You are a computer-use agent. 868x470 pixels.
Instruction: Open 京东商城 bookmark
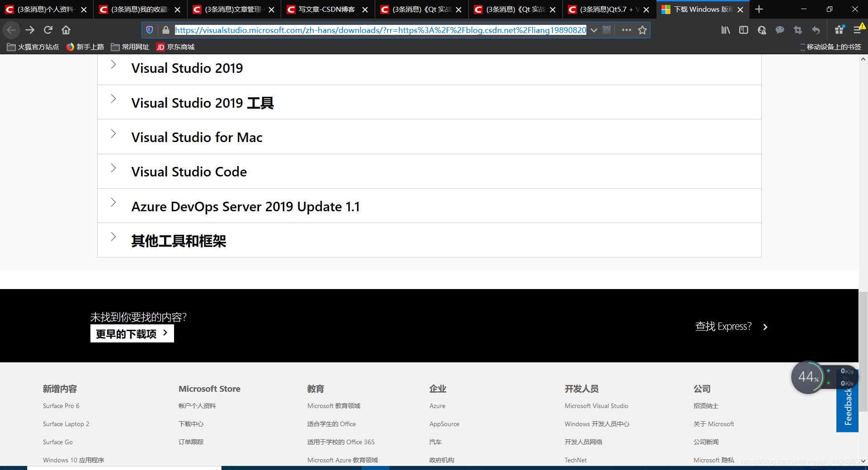[175, 47]
